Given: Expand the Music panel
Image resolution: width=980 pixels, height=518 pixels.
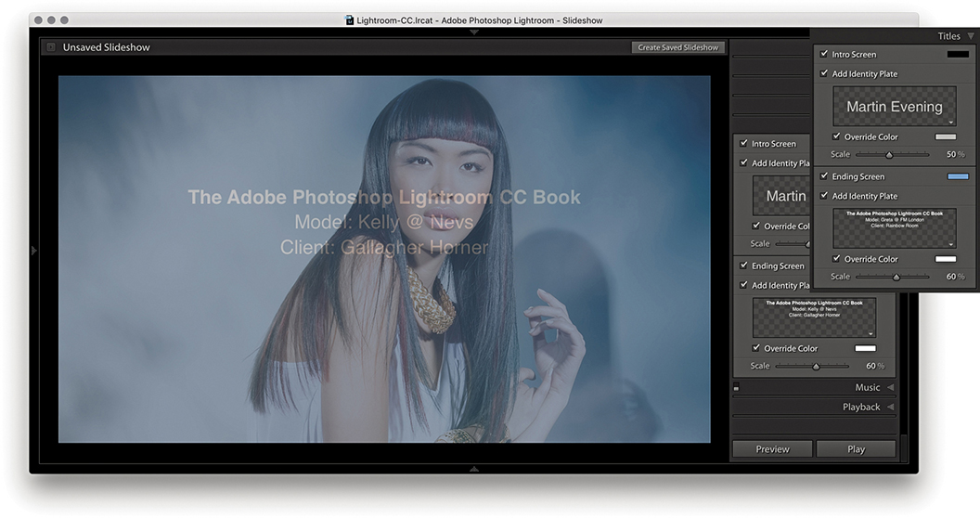Looking at the screenshot, I should click(890, 387).
